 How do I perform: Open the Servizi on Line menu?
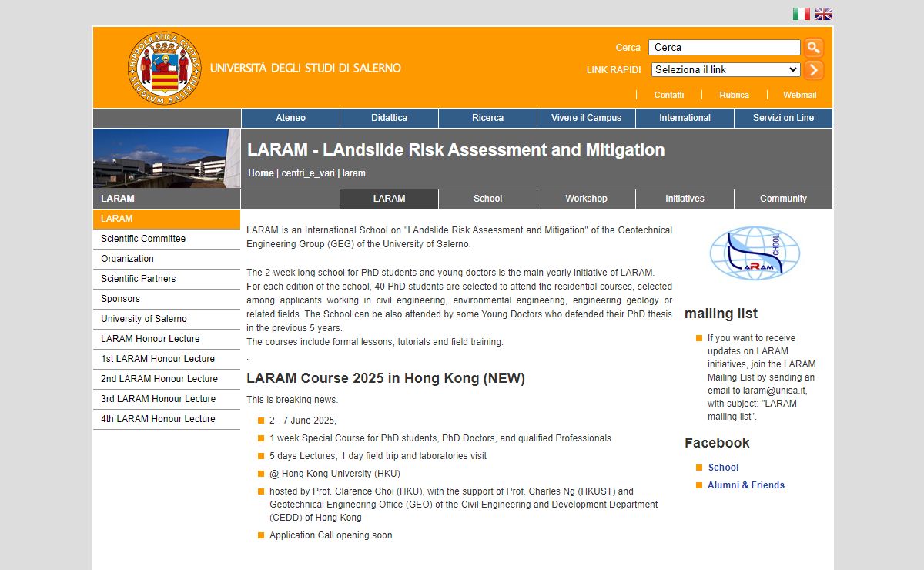783,118
